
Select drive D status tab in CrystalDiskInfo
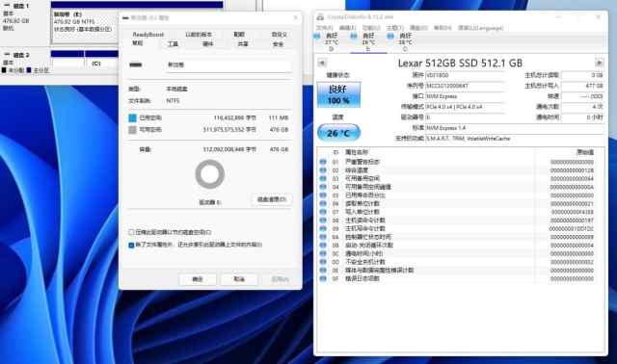point(332,42)
